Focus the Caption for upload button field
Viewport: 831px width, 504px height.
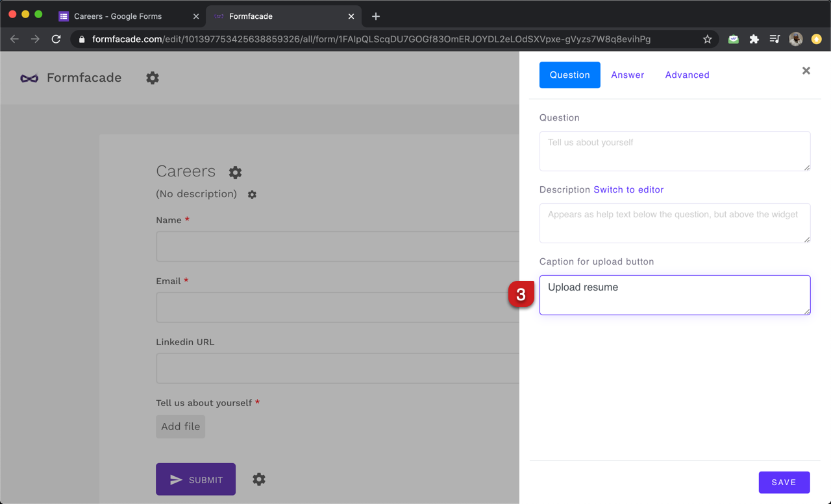(674, 295)
